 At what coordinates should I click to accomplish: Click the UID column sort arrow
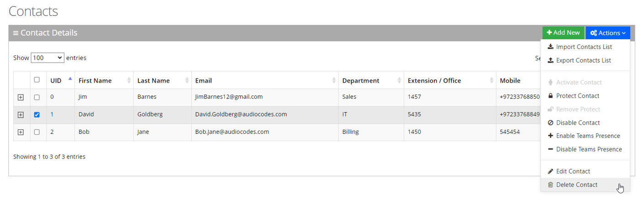coord(70,79)
